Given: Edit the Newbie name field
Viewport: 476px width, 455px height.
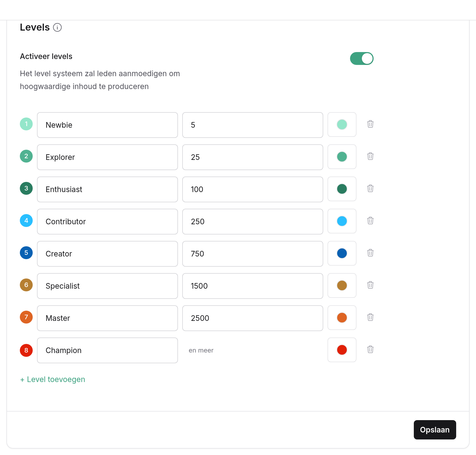Looking at the screenshot, I should point(107,125).
